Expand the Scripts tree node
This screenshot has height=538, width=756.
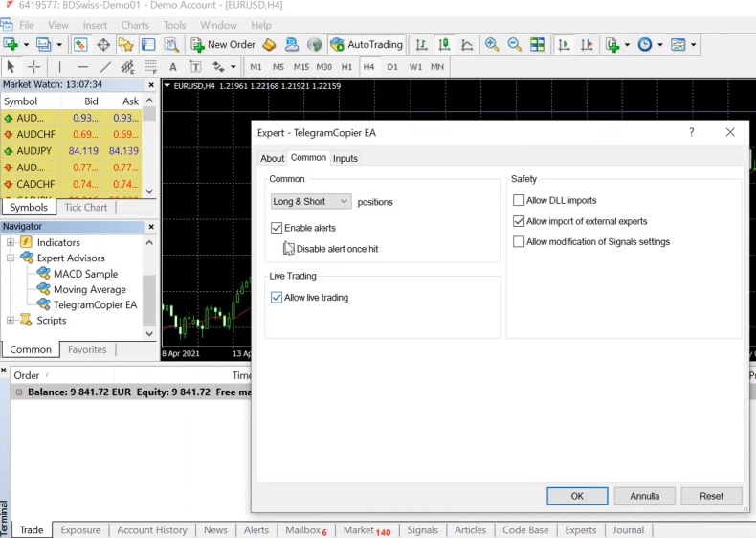point(11,321)
